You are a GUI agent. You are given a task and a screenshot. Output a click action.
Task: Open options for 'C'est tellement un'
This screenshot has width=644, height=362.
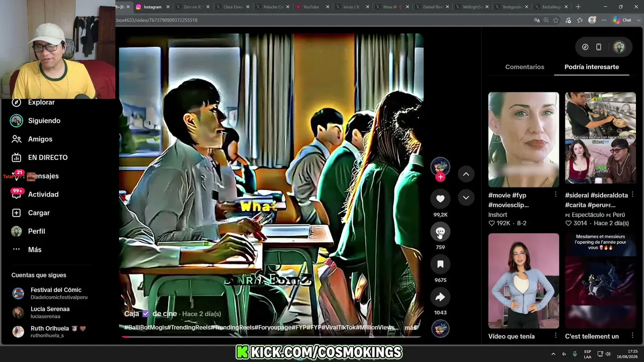click(632, 336)
